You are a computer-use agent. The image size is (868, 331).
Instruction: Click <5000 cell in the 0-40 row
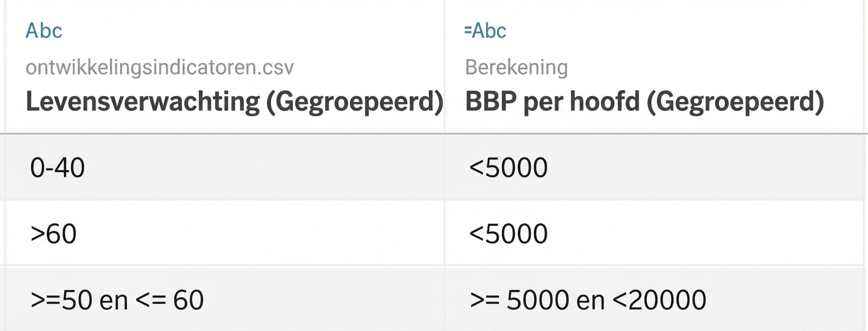point(508,168)
